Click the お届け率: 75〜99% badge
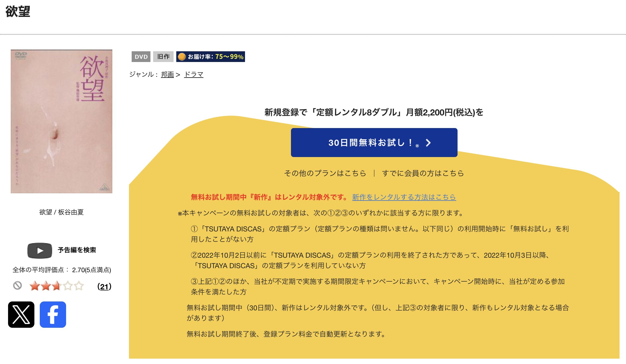The height and width of the screenshot is (364, 626). tap(211, 57)
